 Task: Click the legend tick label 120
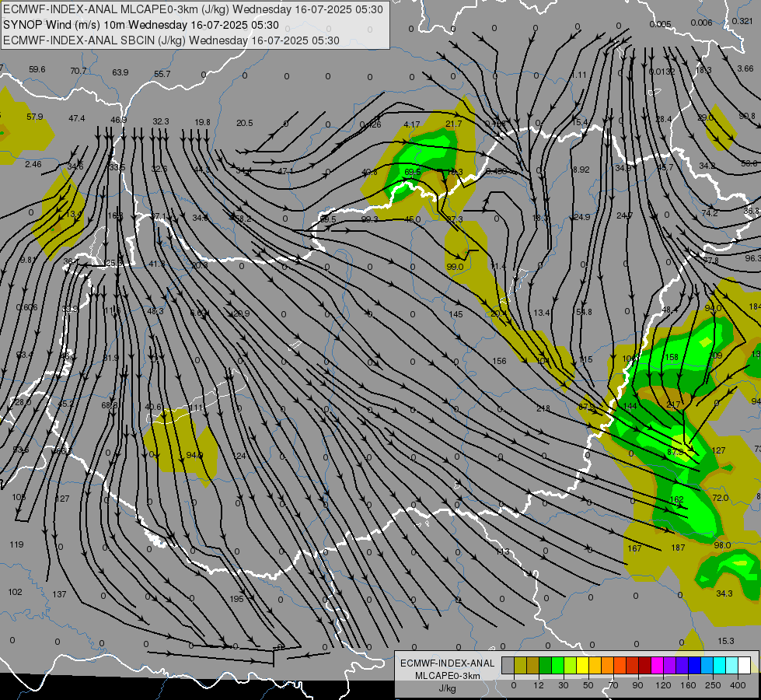(663, 685)
